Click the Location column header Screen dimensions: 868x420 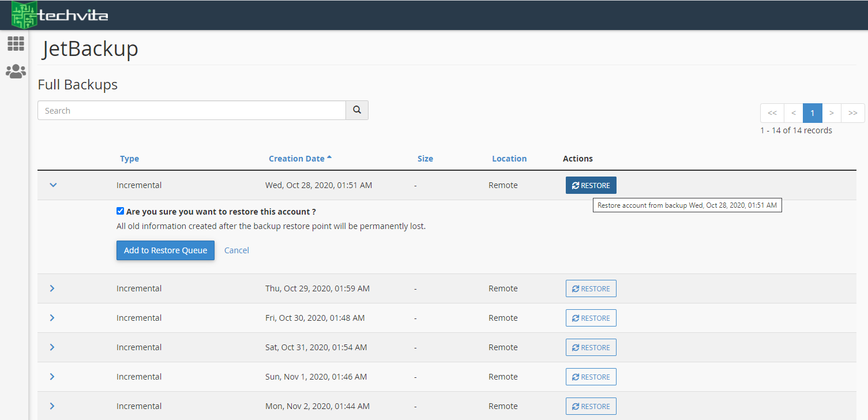509,158
